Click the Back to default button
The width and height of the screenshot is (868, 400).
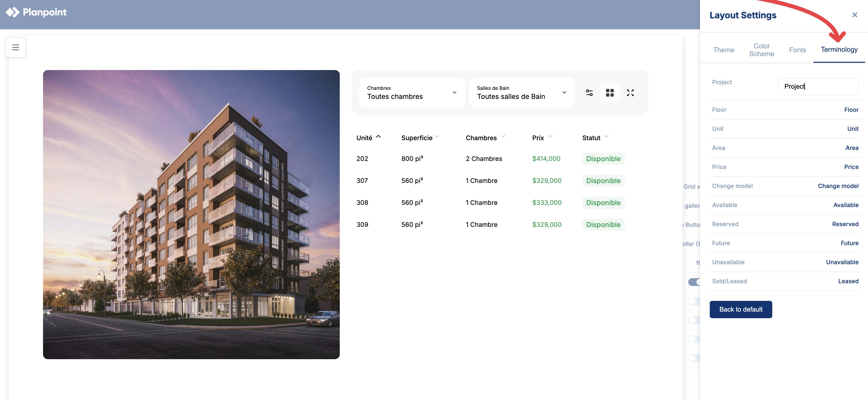tap(741, 309)
